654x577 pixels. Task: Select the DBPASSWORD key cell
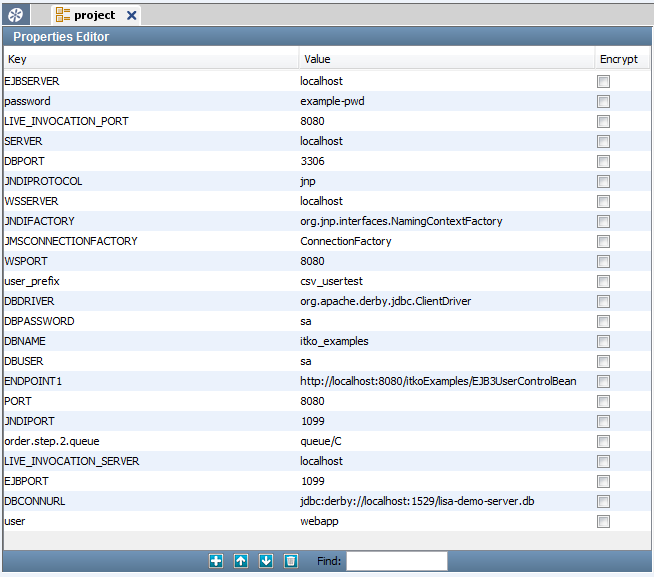pyautogui.click(x=151, y=321)
